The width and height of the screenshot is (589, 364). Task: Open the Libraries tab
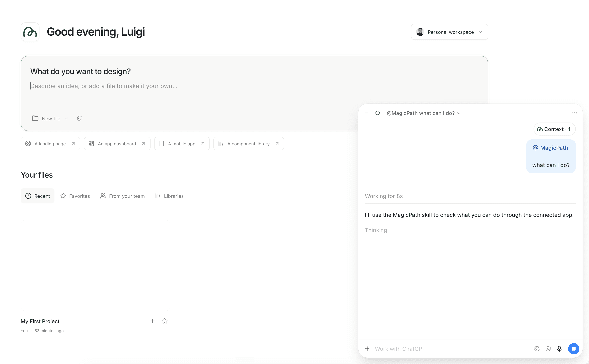169,196
